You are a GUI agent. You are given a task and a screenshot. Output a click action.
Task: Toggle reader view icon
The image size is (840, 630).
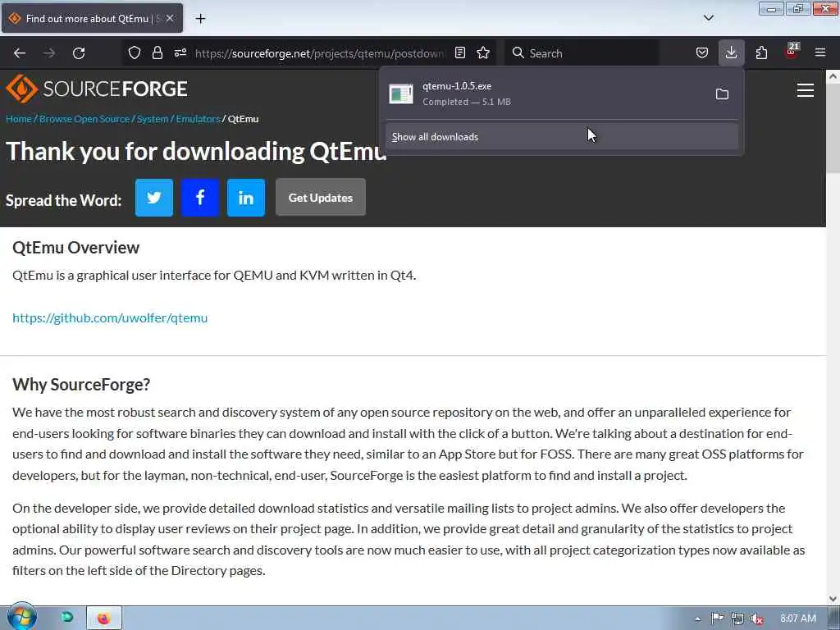coord(460,52)
